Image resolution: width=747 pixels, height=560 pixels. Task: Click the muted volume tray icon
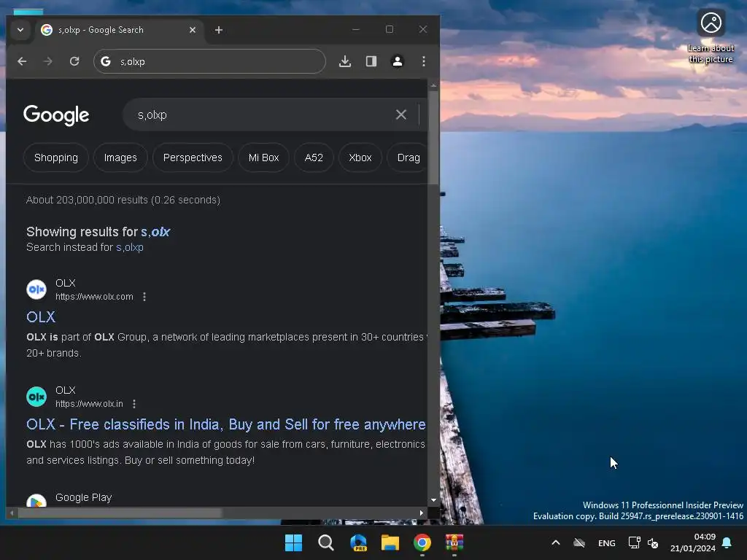click(x=653, y=542)
